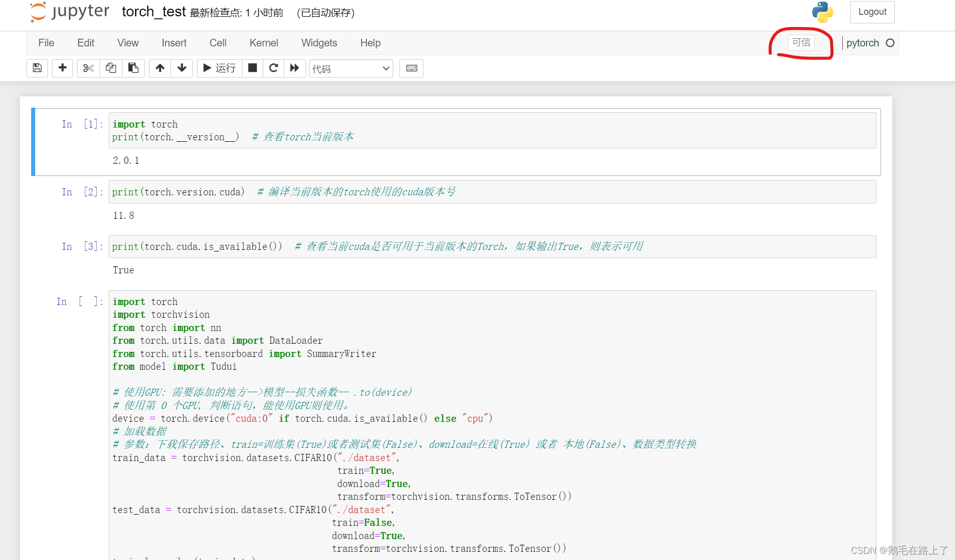Viewport: 955px width, 560px height.
Task: Click the In [2] prompt
Action: coord(82,192)
